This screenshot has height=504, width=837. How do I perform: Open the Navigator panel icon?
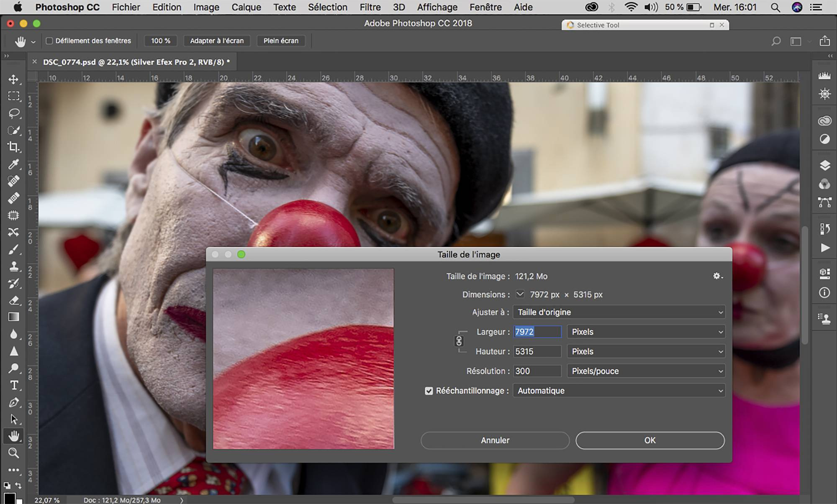point(824,94)
